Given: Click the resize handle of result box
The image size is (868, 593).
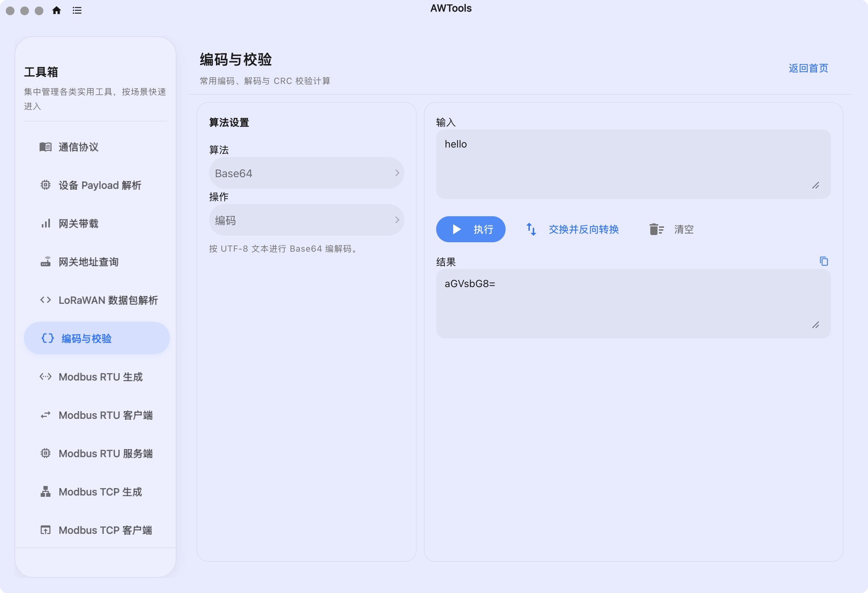Looking at the screenshot, I should tap(815, 325).
